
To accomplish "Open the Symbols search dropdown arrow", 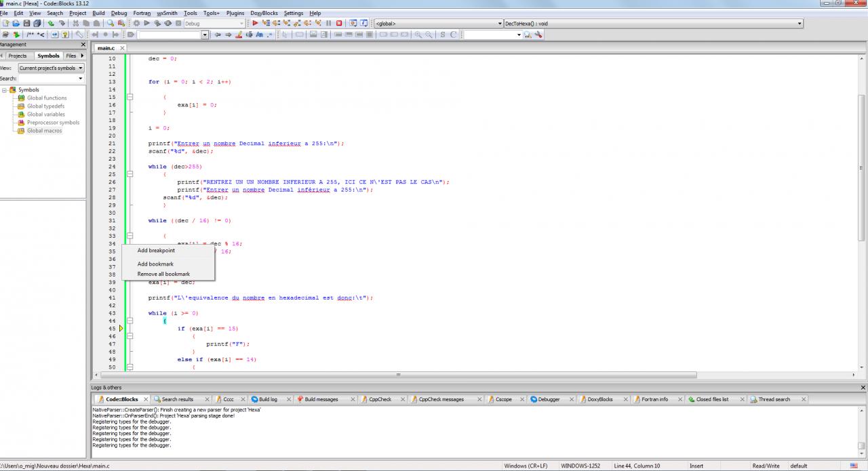I will (81, 79).
